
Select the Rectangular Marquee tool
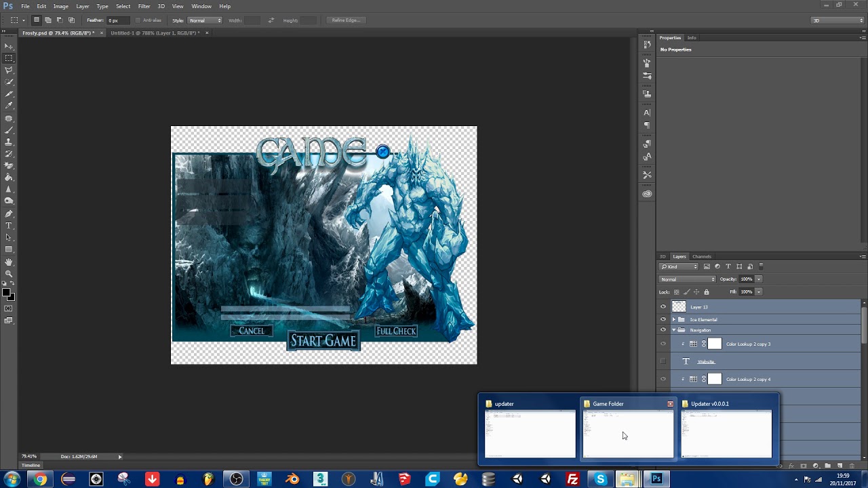9,58
